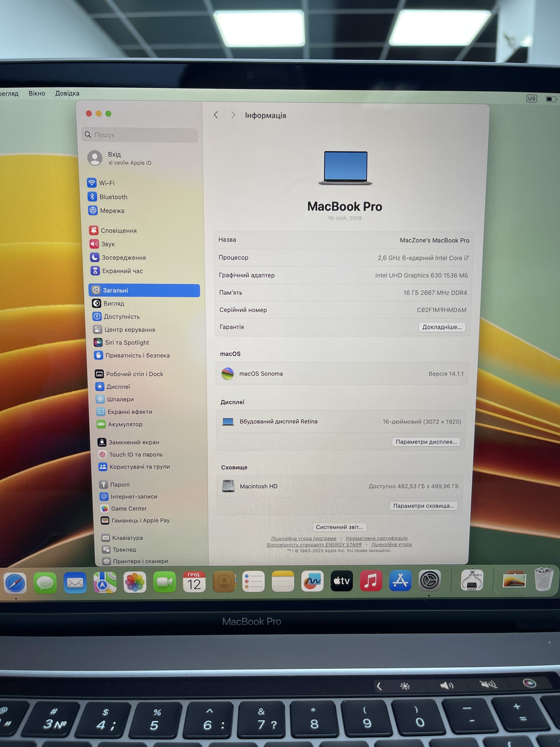The image size is (560, 747).
Task: Open Гаманець і Apple Pay
Action: coord(135,520)
